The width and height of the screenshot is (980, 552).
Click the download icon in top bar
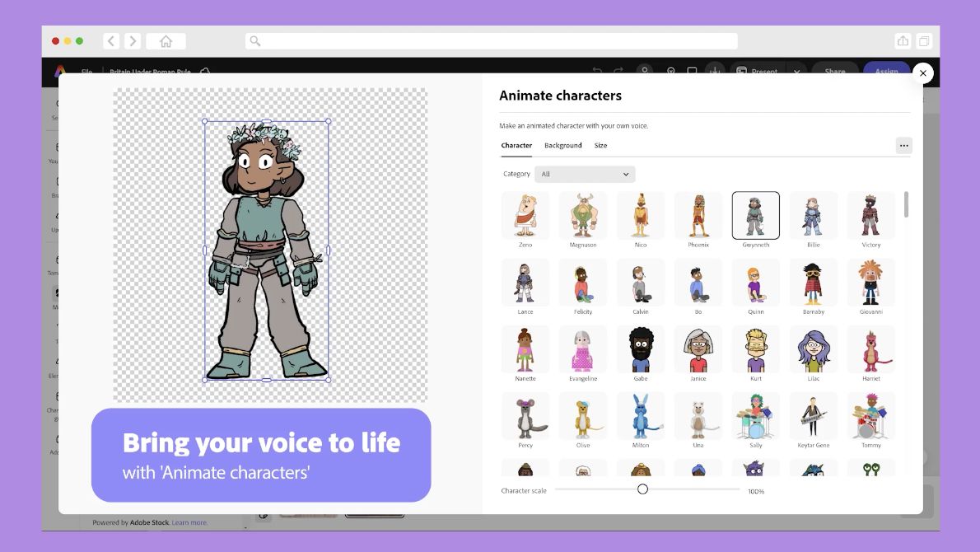click(x=714, y=71)
